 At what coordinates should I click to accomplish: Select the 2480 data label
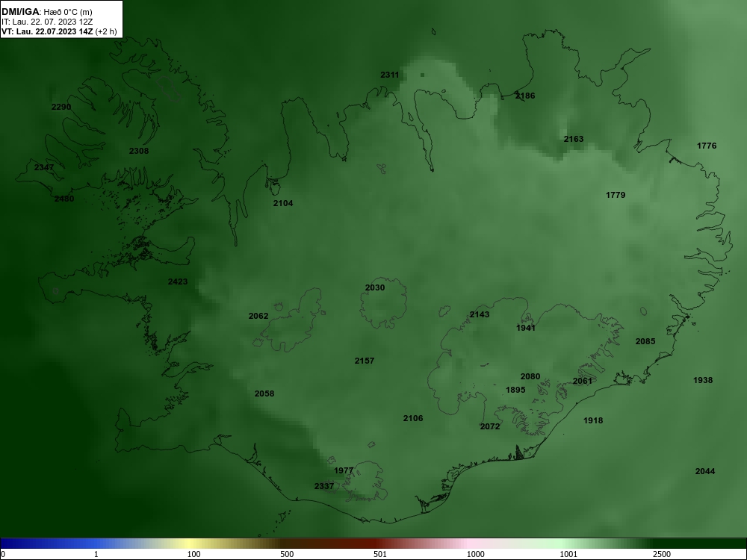click(63, 199)
